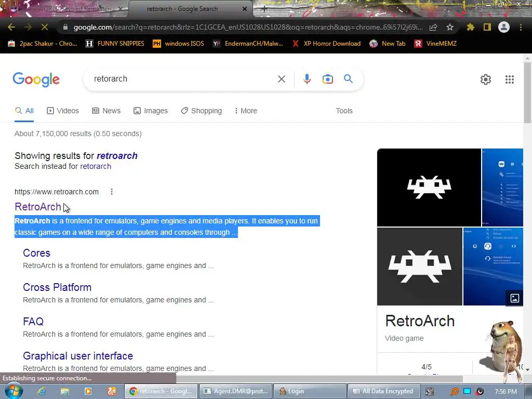Viewport: 532px width, 399px height.
Task: Open the Extensions puzzle icon
Action: [x=470, y=27]
